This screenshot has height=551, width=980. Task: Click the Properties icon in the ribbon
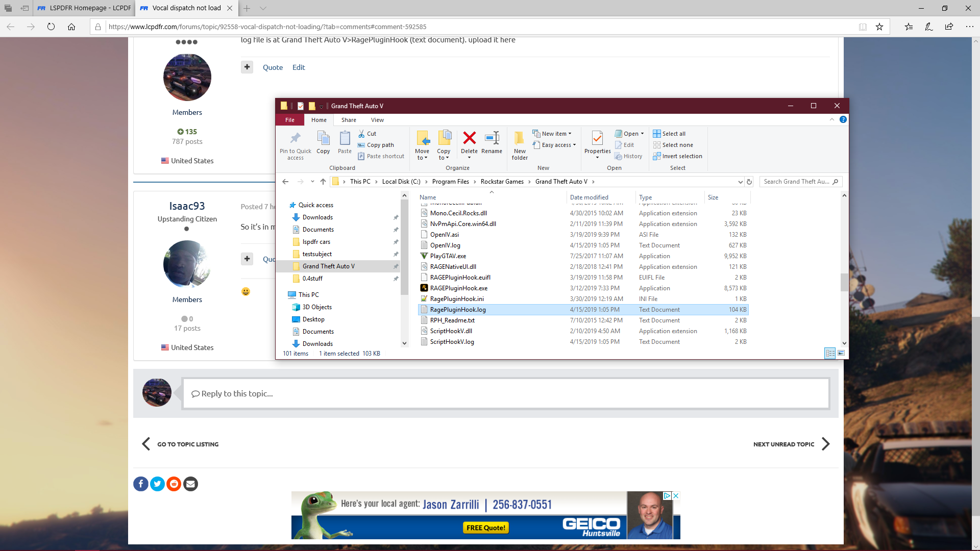597,138
